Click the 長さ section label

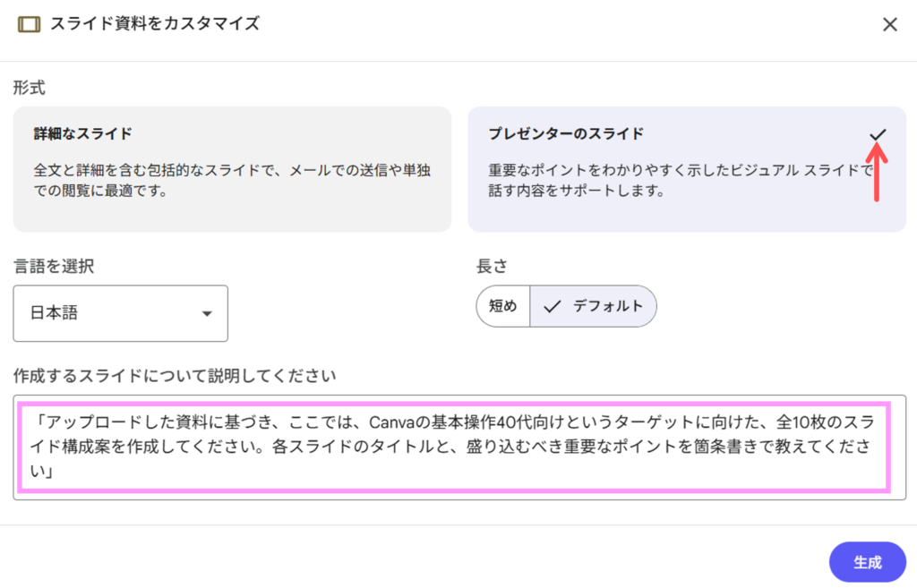(x=492, y=266)
